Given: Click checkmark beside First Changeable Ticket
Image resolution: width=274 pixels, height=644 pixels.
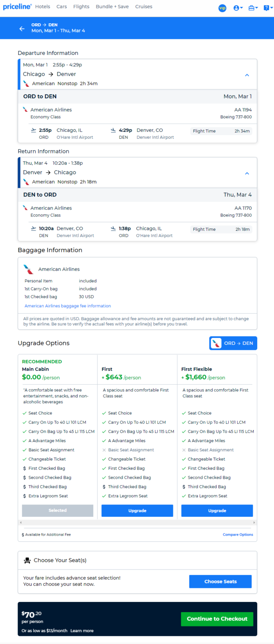Looking at the screenshot, I should [104, 459].
